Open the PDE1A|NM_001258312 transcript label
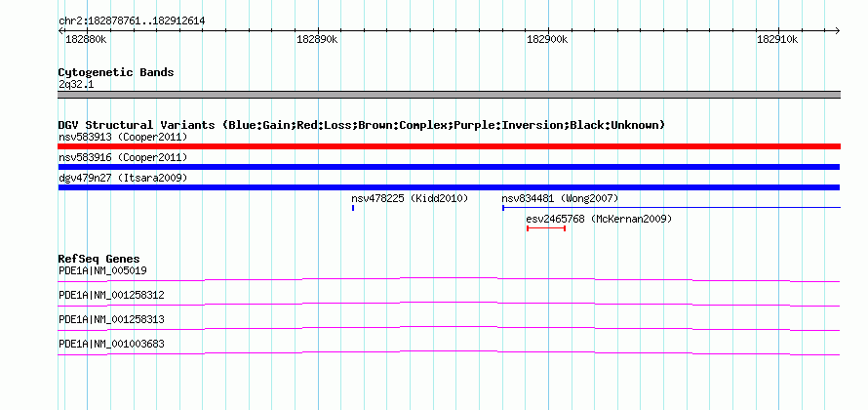This screenshot has width=868, height=410. coord(111,296)
